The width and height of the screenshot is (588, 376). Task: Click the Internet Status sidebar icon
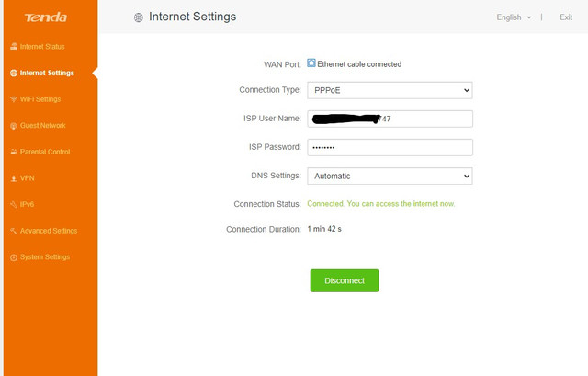14,47
